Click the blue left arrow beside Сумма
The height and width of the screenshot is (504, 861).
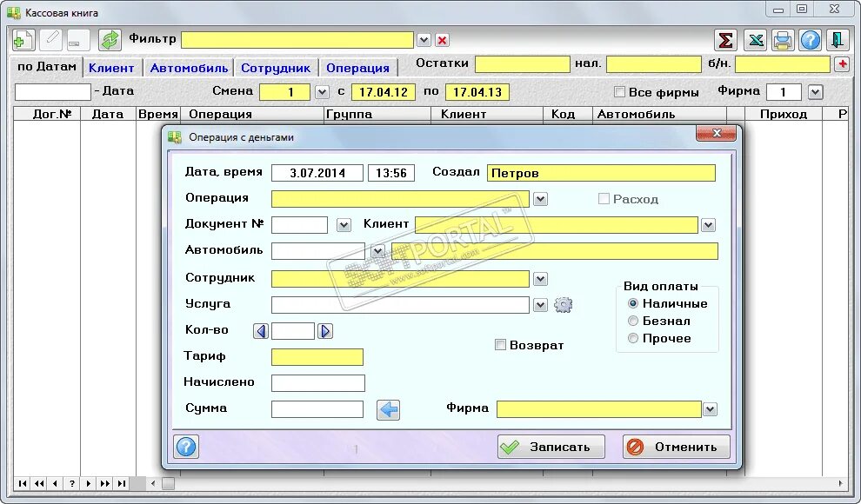pos(388,409)
